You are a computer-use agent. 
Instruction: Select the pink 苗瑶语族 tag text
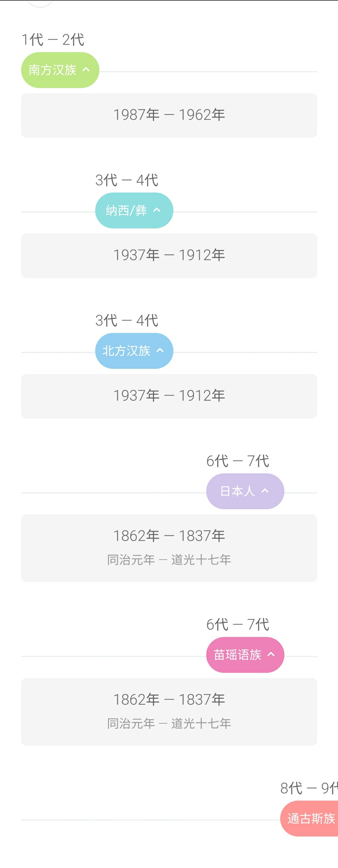point(237,655)
